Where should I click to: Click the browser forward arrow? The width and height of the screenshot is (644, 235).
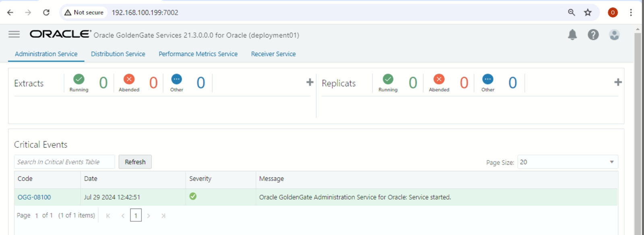click(28, 12)
